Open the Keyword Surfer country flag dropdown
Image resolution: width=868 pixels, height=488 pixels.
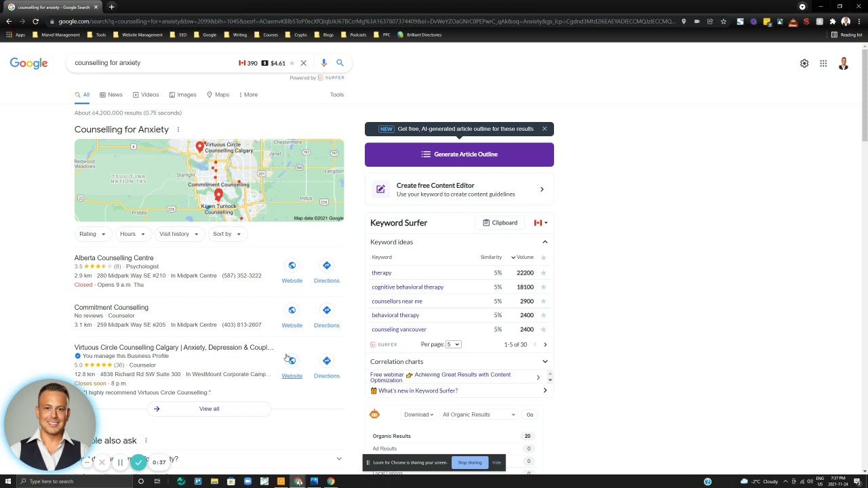coord(540,222)
